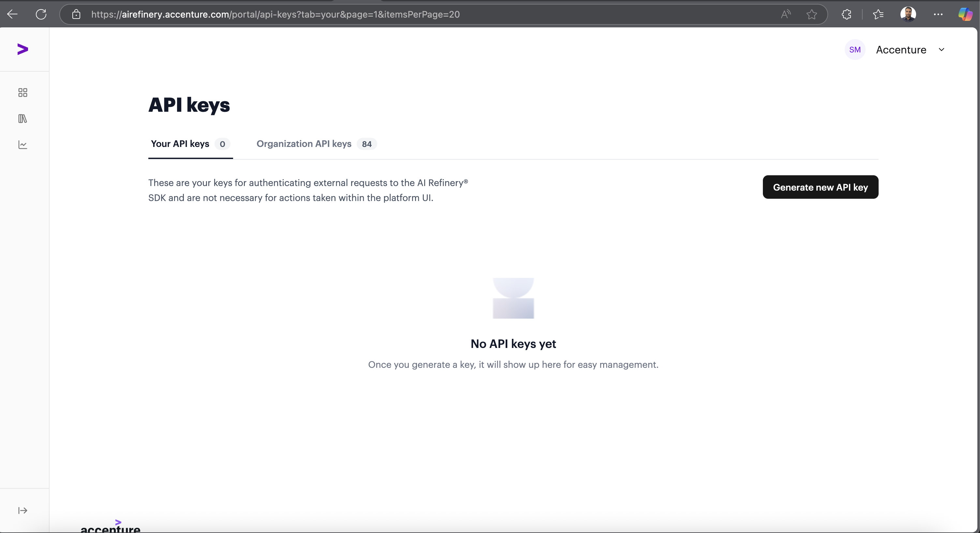Open the browser settings three-dots menu
This screenshot has width=980, height=533.
[x=938, y=14]
